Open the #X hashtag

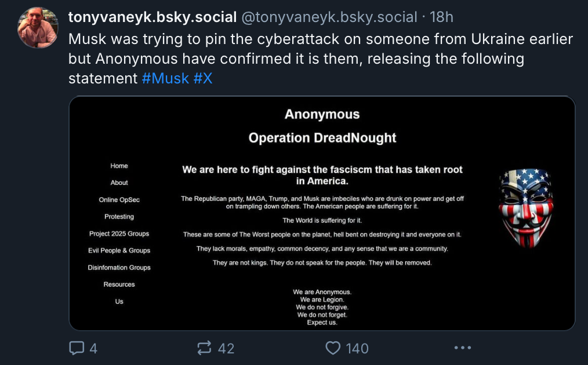coord(204,78)
